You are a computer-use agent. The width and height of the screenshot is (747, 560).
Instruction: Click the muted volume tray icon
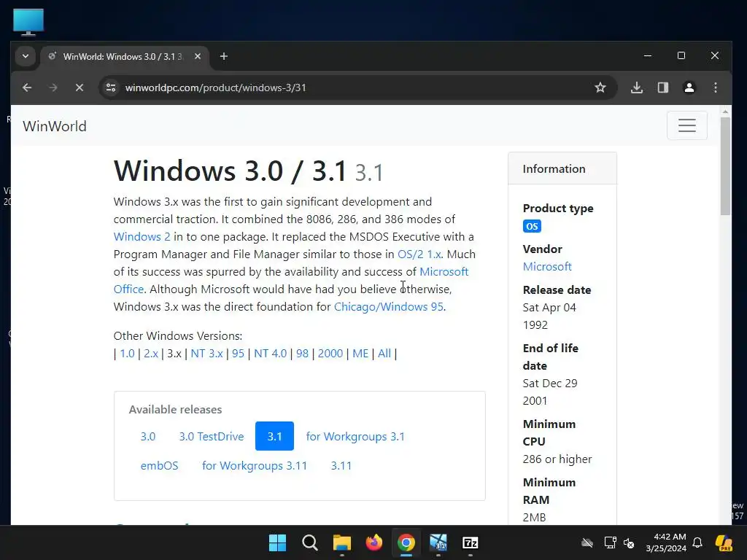(630, 542)
